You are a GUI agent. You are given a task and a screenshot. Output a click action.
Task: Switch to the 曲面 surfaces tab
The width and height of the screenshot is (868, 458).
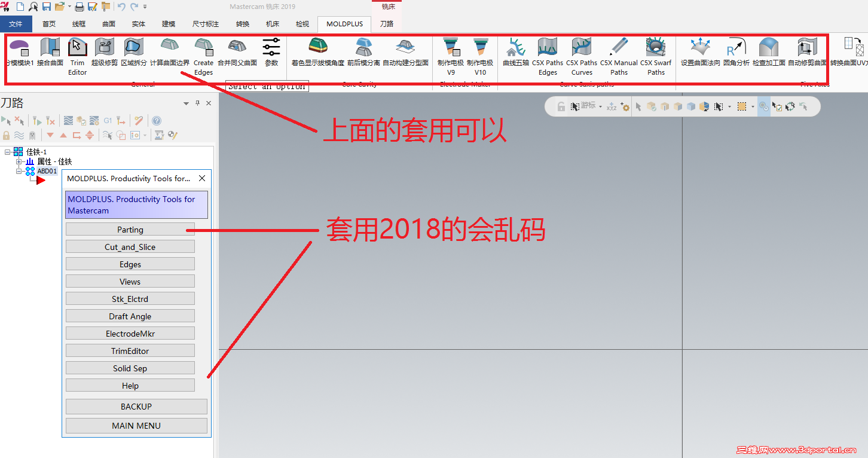109,24
